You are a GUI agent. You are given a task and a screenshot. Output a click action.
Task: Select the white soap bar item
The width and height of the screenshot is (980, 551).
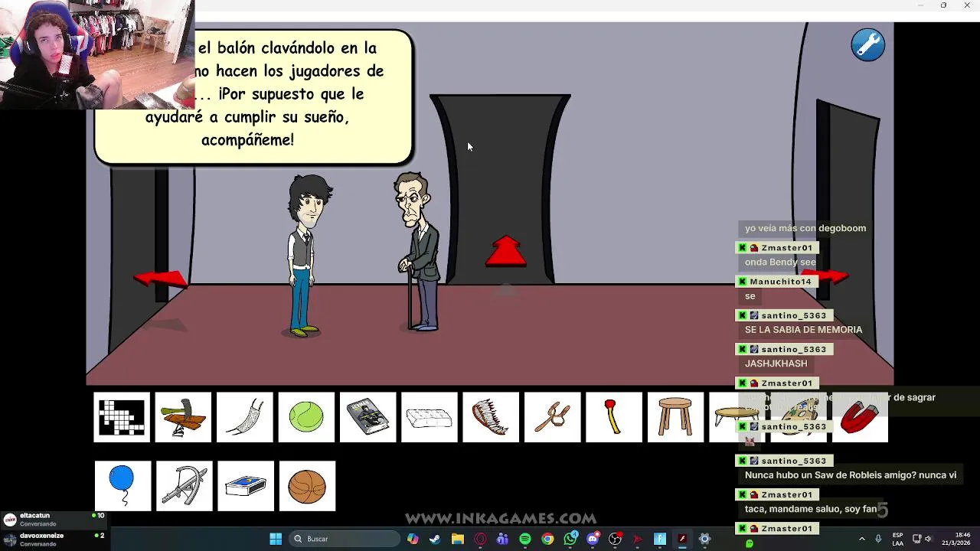pyautogui.click(x=430, y=417)
